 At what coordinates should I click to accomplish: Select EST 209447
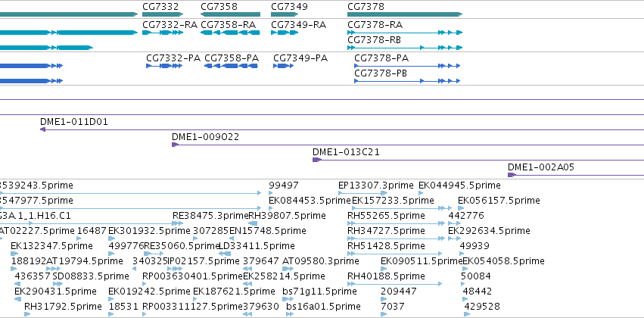click(399, 291)
